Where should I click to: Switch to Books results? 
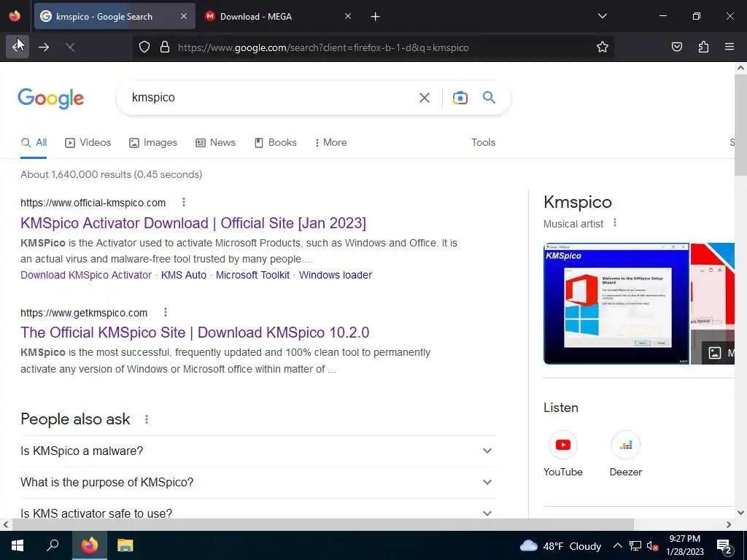[275, 142]
